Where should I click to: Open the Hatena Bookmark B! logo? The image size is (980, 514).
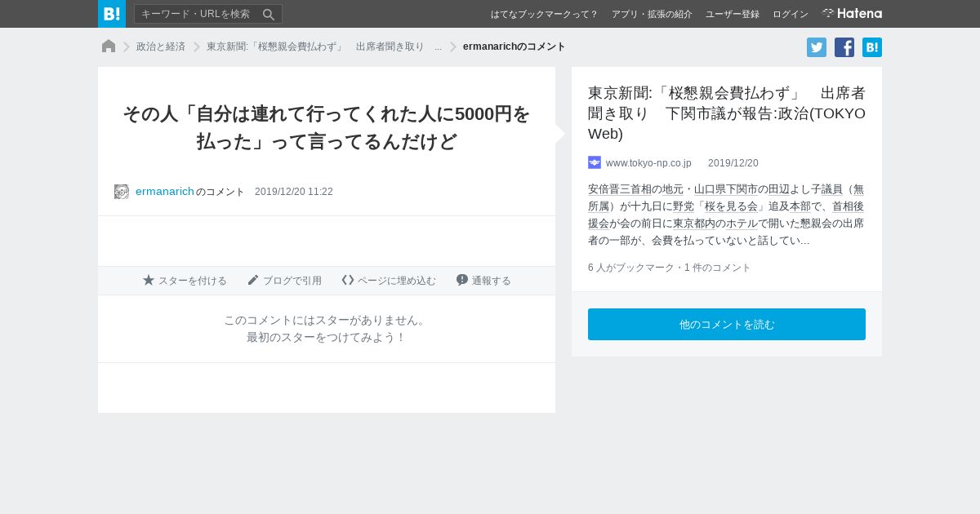(x=112, y=14)
